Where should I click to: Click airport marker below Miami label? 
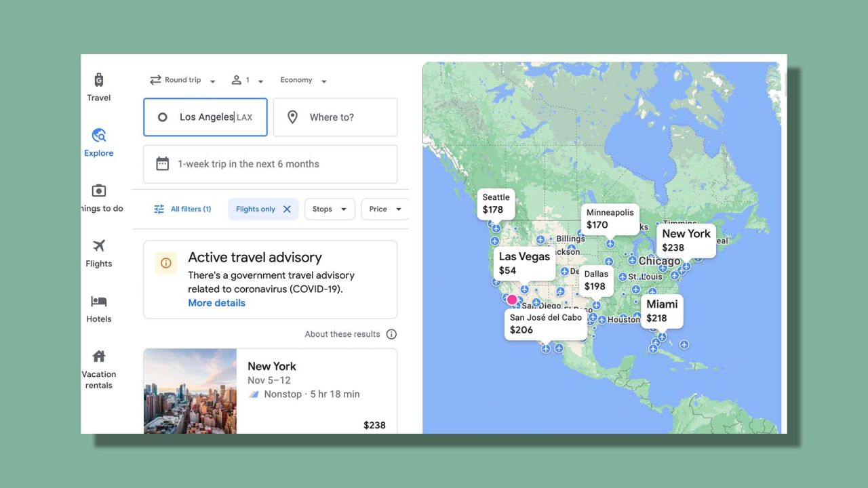click(662, 337)
